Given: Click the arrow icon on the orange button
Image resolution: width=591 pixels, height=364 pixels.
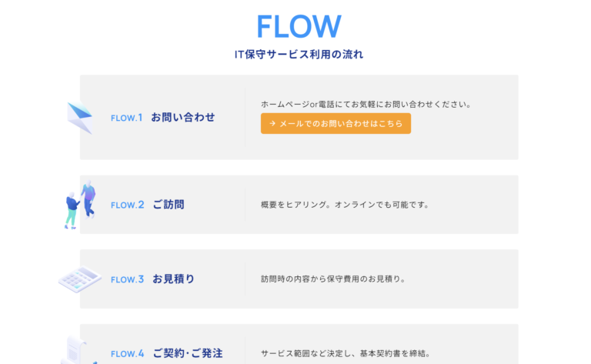Looking at the screenshot, I should point(272,124).
